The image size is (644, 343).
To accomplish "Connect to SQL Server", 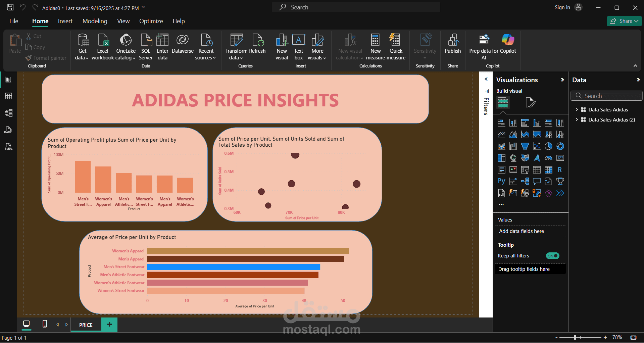I will 146,47.
